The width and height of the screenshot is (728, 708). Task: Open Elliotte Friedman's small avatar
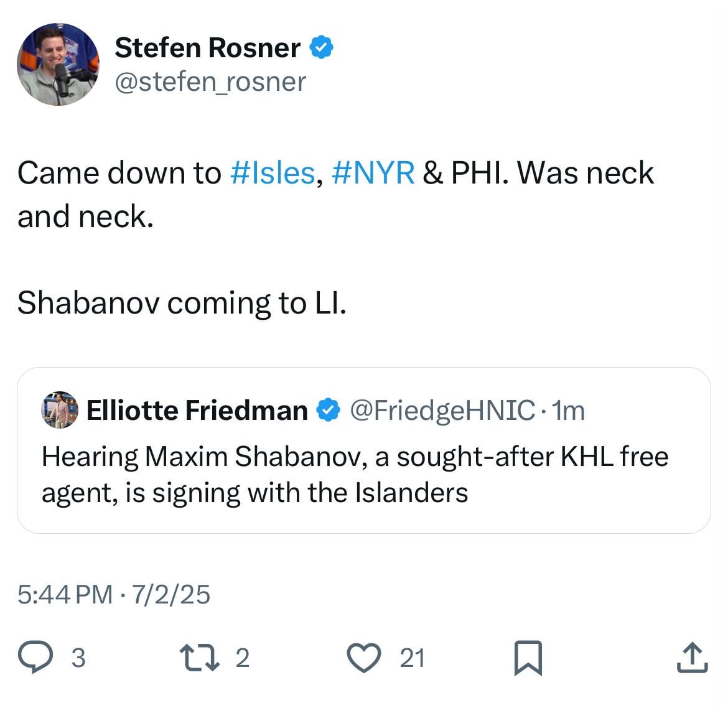(59, 410)
